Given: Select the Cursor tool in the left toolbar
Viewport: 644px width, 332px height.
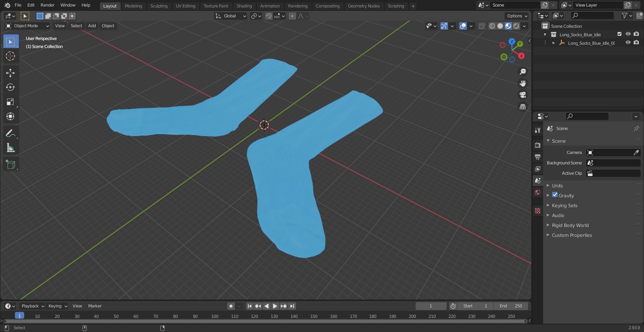Looking at the screenshot, I should [10, 56].
